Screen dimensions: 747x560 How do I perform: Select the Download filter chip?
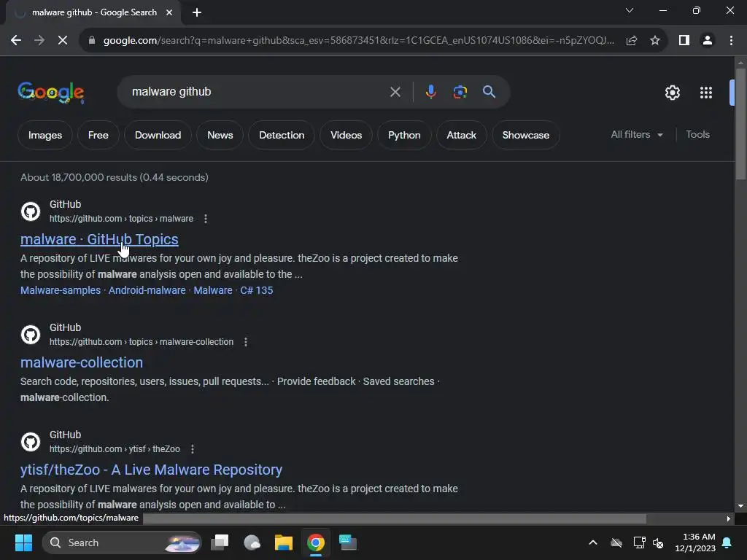coord(158,135)
